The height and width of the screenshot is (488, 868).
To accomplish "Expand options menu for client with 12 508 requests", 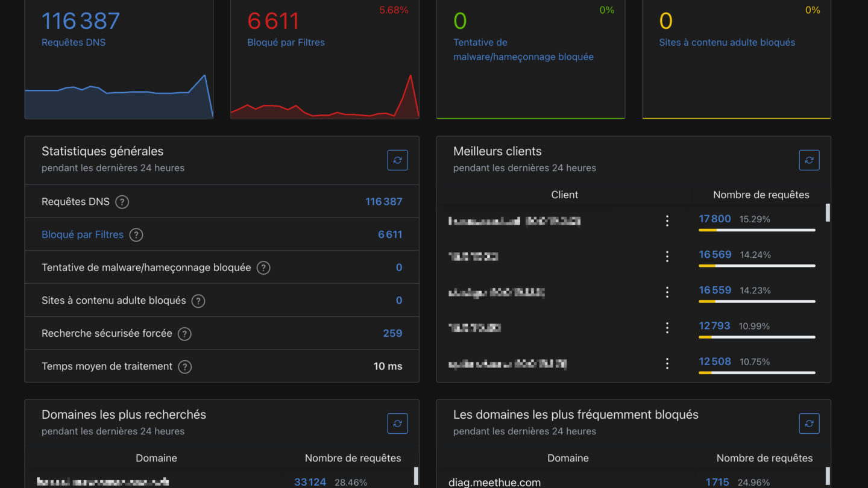I will 667,363.
